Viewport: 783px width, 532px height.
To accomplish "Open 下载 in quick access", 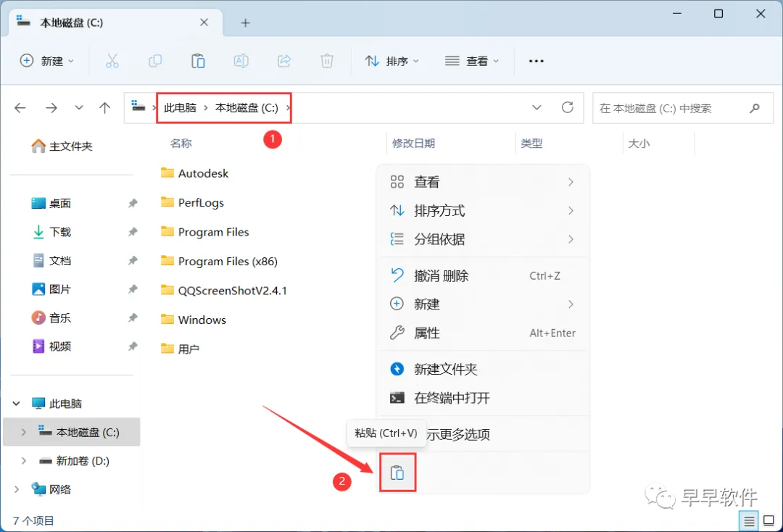I will coord(51,232).
